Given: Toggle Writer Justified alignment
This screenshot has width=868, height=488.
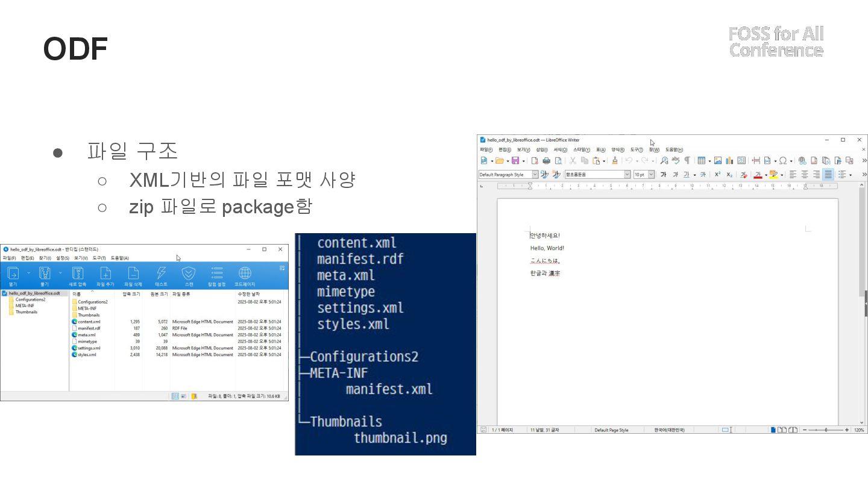Looking at the screenshot, I should [829, 175].
